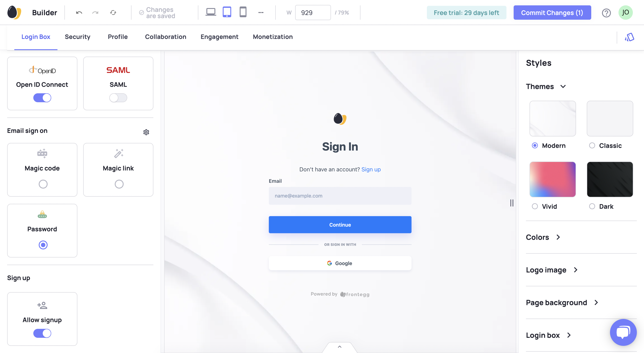
Task: Click the redo arrow icon
Action: 95,13
